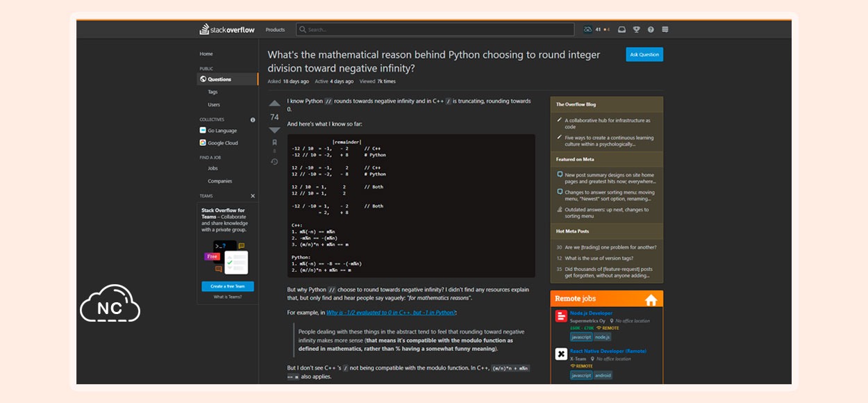Click the vote count 74
The image size is (868, 403).
click(274, 117)
